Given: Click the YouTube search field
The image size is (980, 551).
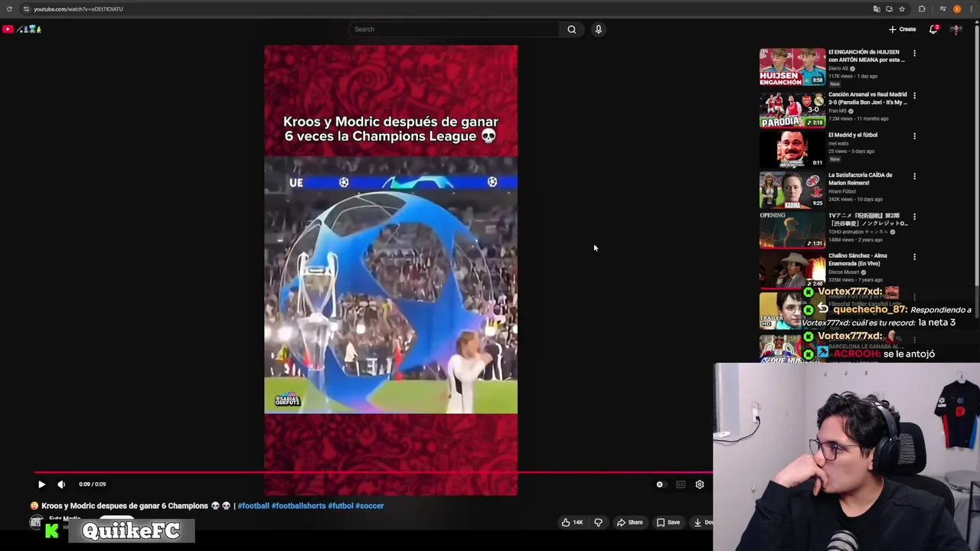Looking at the screenshot, I should [x=454, y=29].
